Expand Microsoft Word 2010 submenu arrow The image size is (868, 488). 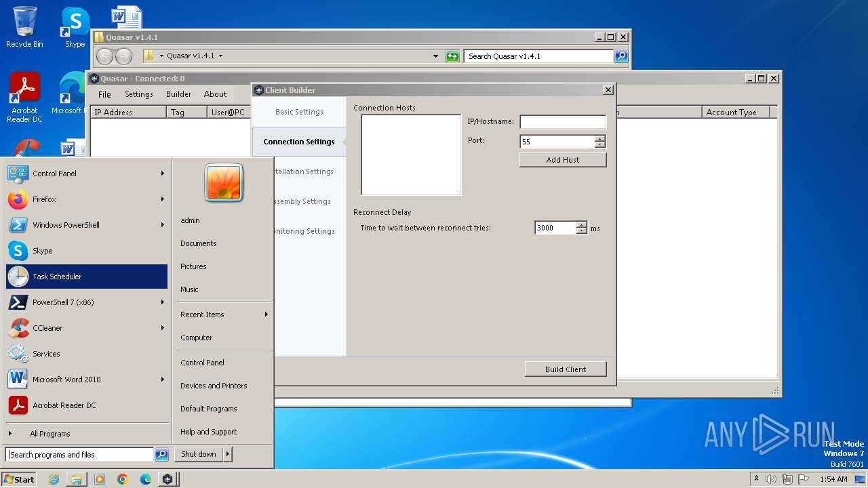pyautogui.click(x=163, y=380)
